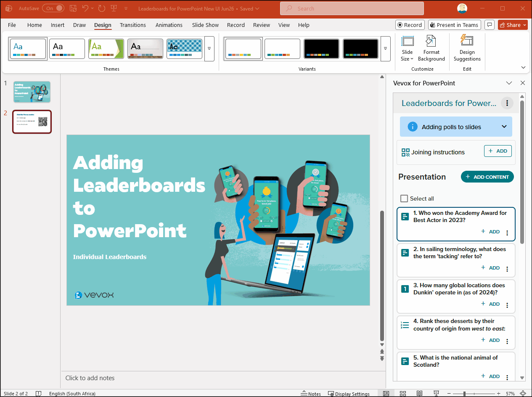Screen dimensions: 532x397
Task: Click the ranking icon on desserts question
Action: [x=405, y=325]
